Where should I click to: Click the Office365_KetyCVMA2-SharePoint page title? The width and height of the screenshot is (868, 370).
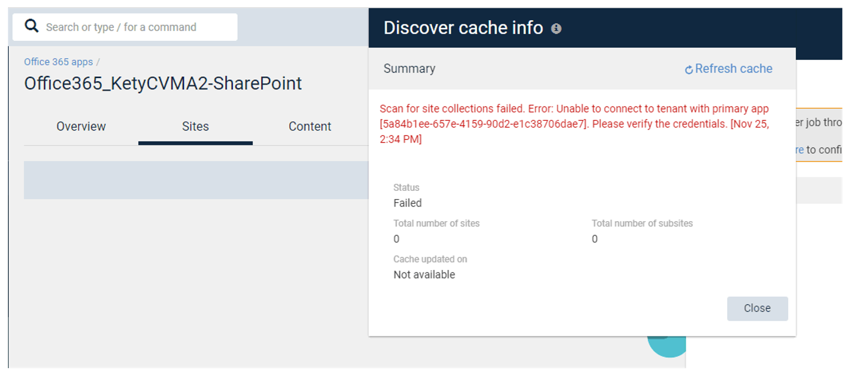coord(163,84)
